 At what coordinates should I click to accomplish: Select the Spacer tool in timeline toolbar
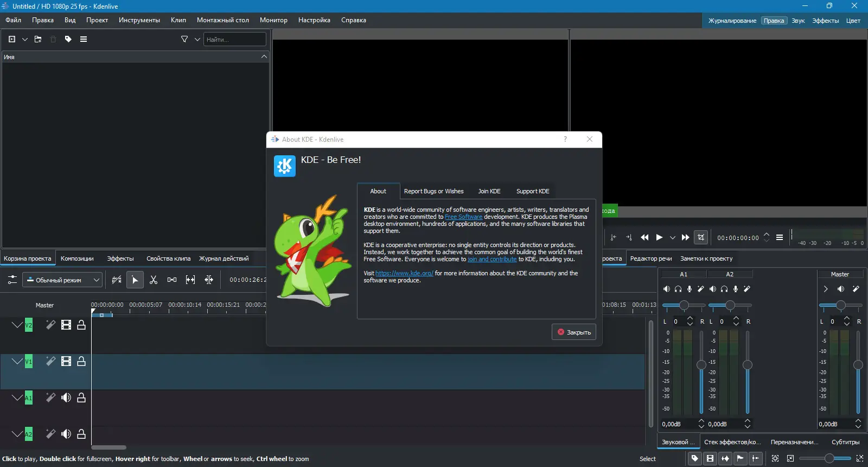[172, 280]
